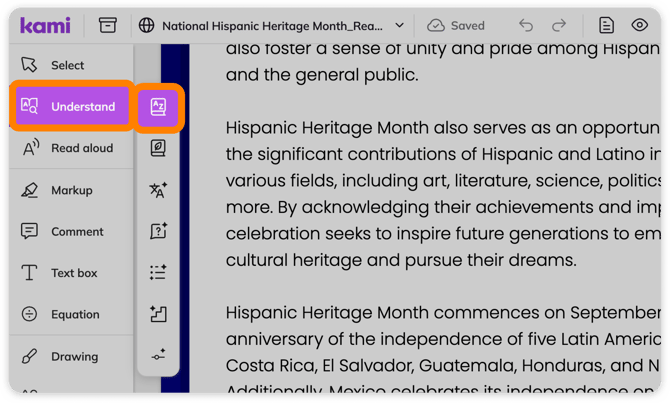Image resolution: width=670 pixels, height=403 pixels.
Task: Expand the document title dropdown chevron
Action: pos(400,26)
